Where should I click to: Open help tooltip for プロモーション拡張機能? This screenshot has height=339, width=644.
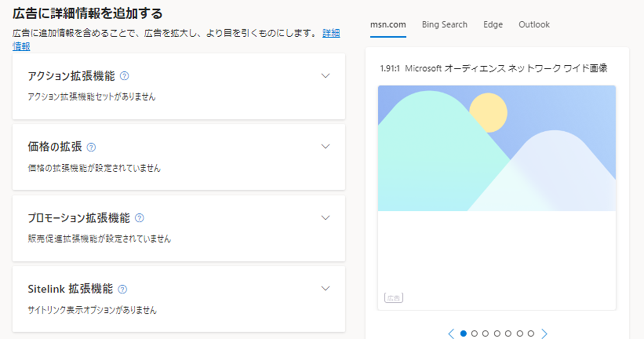point(140,218)
